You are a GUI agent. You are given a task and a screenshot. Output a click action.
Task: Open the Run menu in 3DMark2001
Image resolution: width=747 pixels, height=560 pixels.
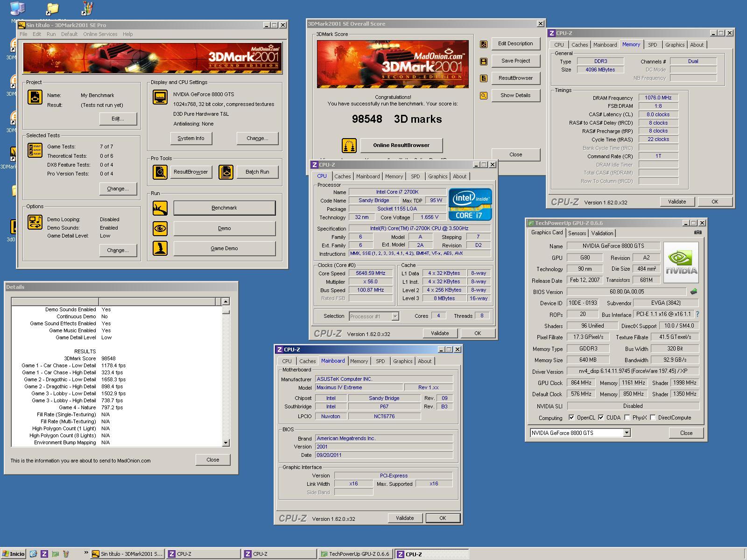click(51, 34)
